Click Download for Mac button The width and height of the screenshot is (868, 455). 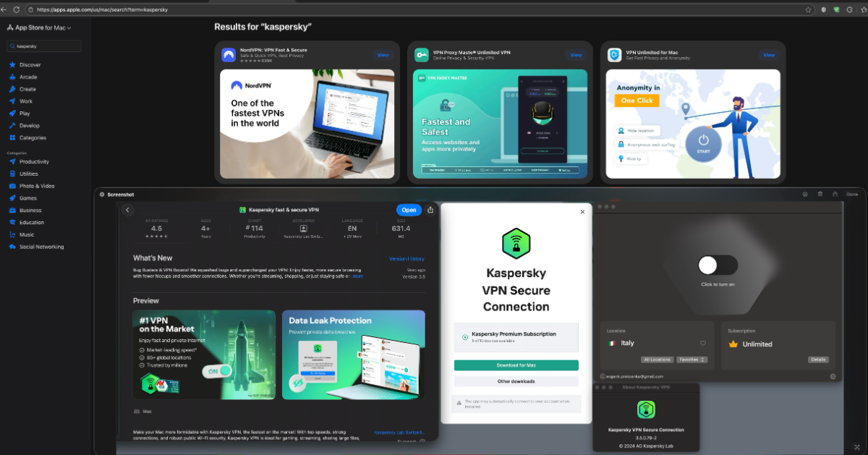(x=516, y=365)
